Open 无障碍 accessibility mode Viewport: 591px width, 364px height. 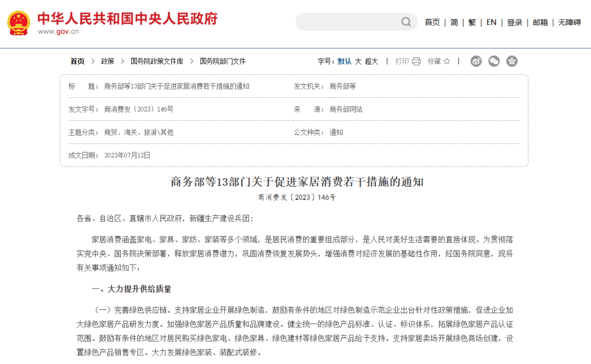[569, 22]
